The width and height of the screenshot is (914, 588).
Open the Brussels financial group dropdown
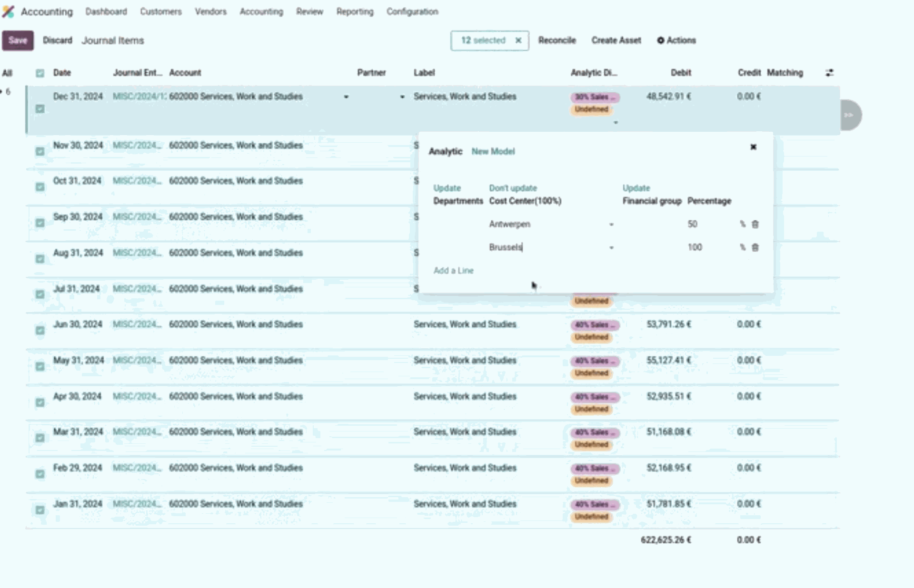[612, 247]
